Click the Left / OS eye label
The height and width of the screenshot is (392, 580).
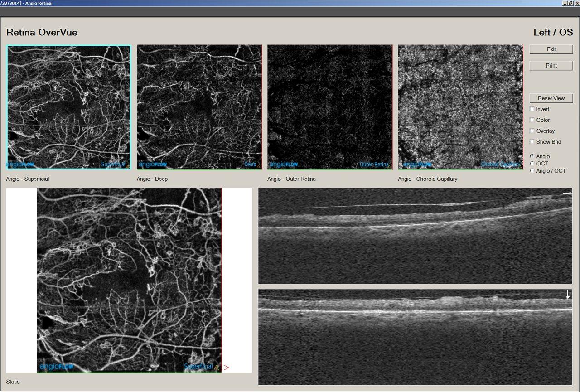(553, 33)
